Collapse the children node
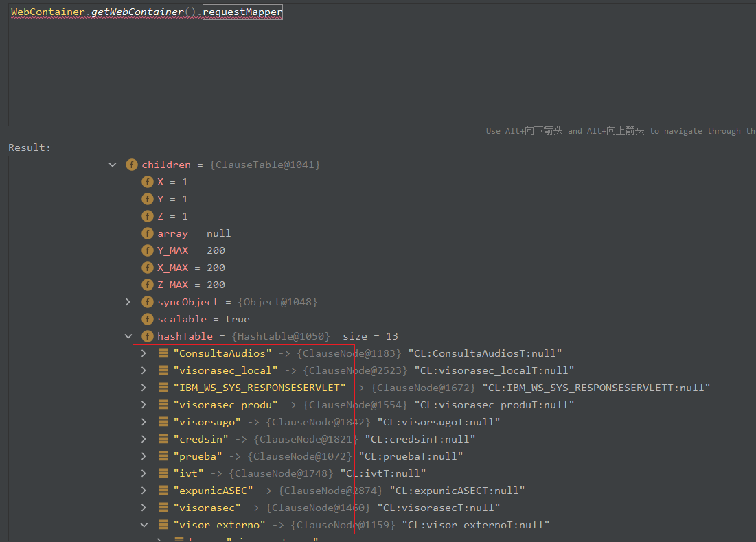 click(x=113, y=165)
